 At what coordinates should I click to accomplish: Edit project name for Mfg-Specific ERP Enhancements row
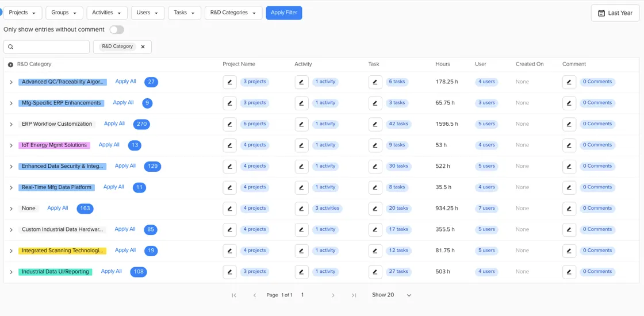pos(229,103)
